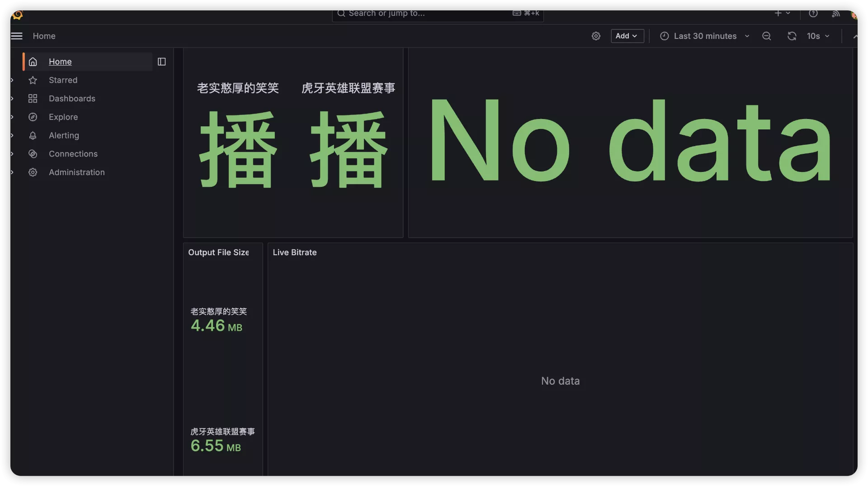Open dashboard settings gear icon

coord(596,36)
